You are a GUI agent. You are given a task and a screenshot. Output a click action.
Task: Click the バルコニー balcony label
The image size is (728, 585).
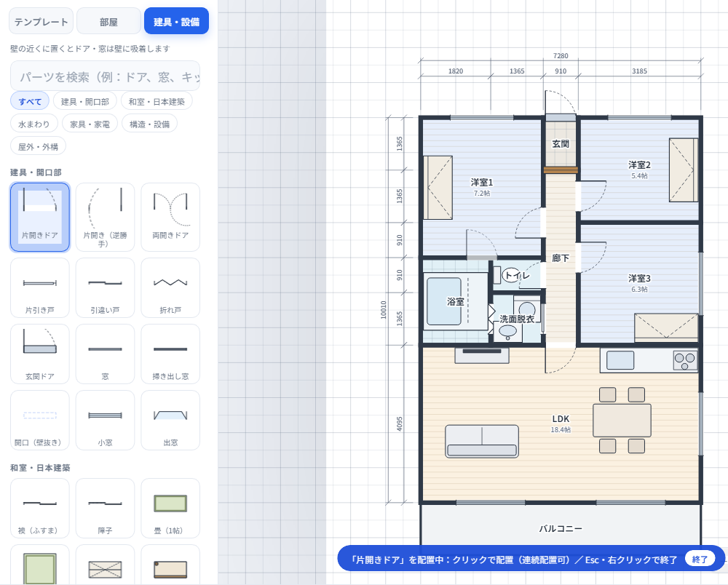561,528
